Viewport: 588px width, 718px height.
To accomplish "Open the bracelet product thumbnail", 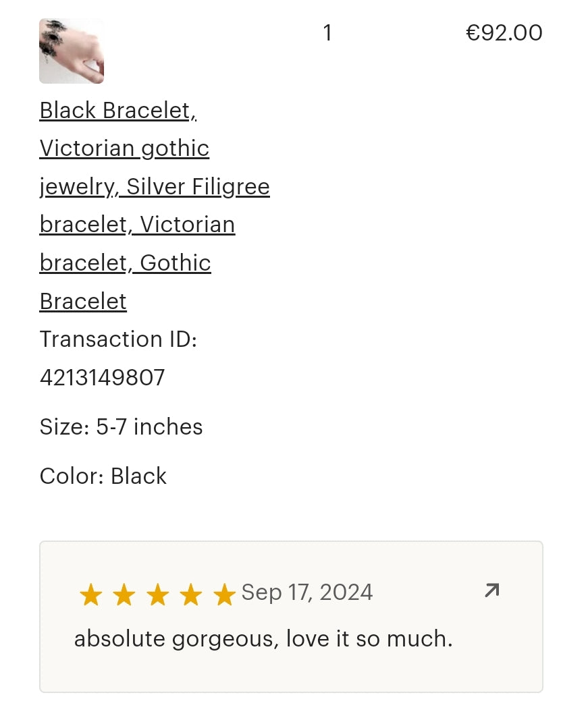I will tap(72, 51).
